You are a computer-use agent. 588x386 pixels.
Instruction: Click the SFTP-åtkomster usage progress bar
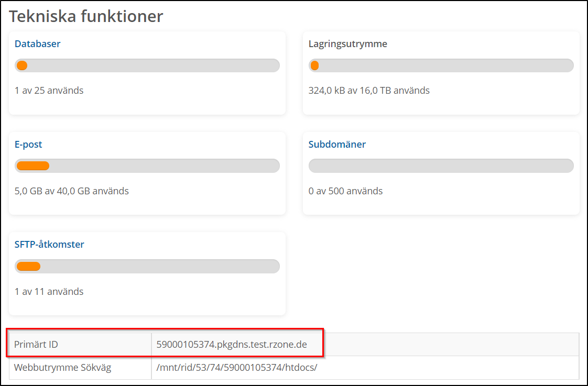[x=147, y=266]
